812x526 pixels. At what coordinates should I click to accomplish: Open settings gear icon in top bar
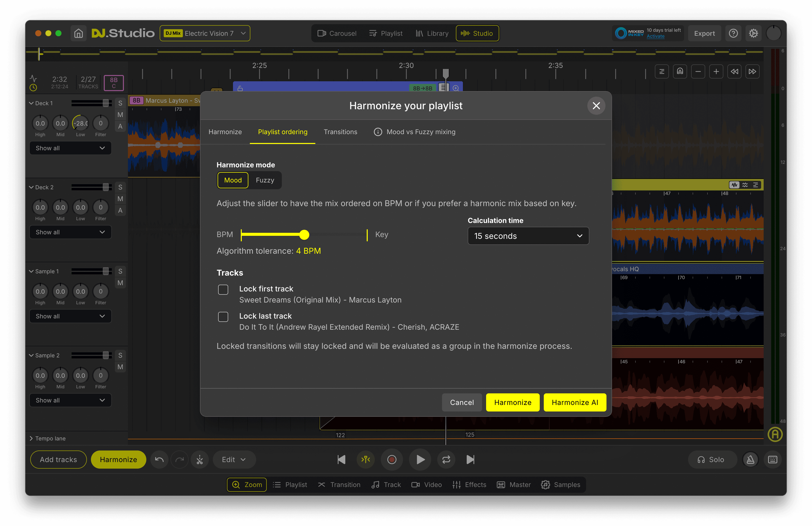coord(753,33)
